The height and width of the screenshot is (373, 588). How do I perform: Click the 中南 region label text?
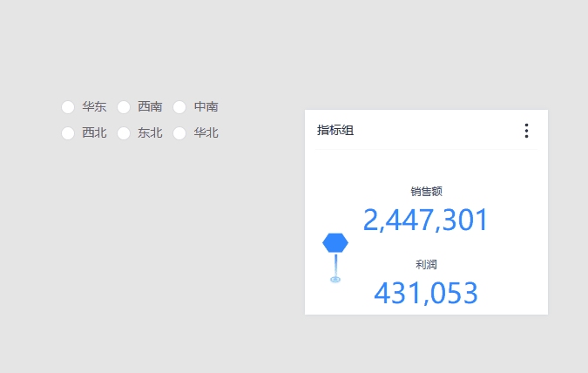tap(206, 107)
